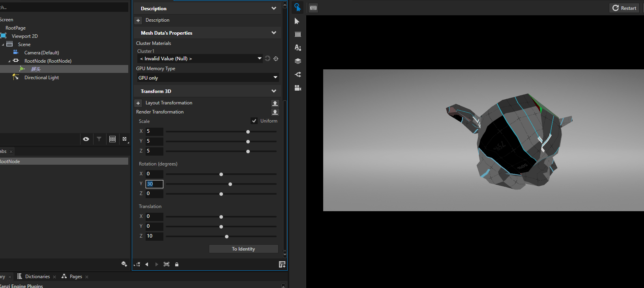Image resolution: width=644 pixels, height=288 pixels.
Task: Click the Rotation Z slider
Action: [x=221, y=194]
